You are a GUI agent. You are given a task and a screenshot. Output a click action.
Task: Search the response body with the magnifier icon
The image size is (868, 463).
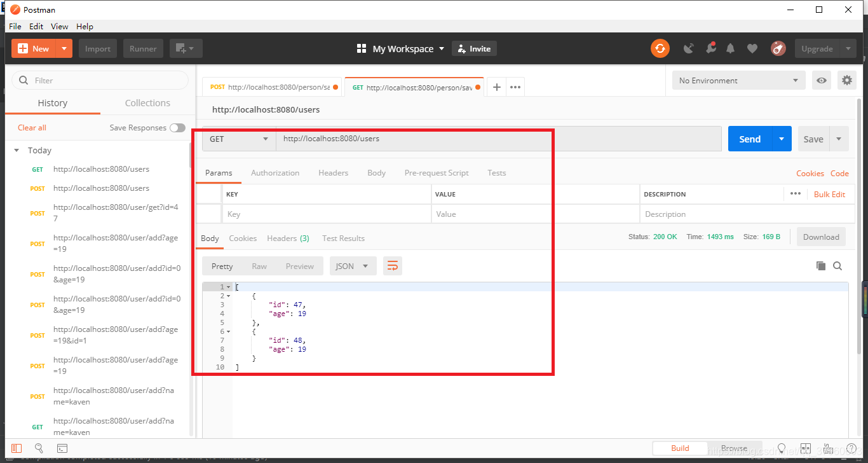[837, 266]
